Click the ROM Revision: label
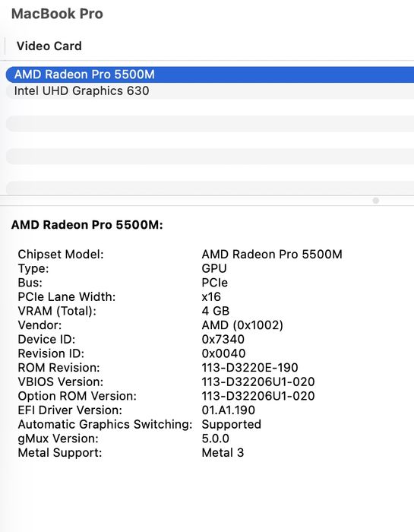The image size is (414, 532). [59, 368]
